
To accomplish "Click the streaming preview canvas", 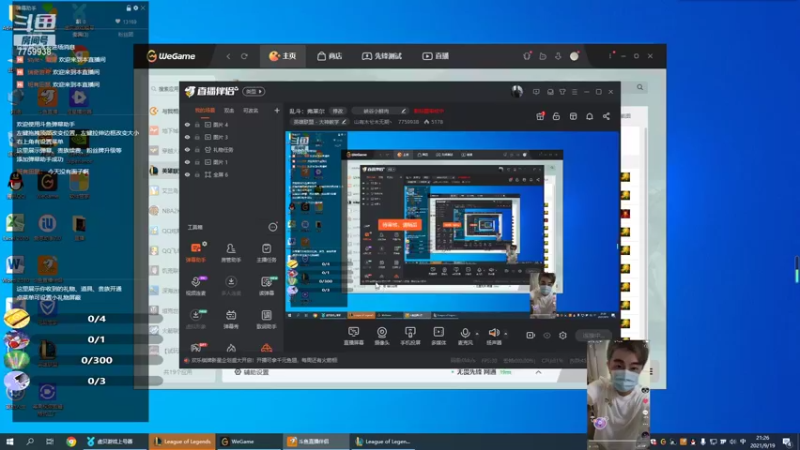I will pos(452,225).
